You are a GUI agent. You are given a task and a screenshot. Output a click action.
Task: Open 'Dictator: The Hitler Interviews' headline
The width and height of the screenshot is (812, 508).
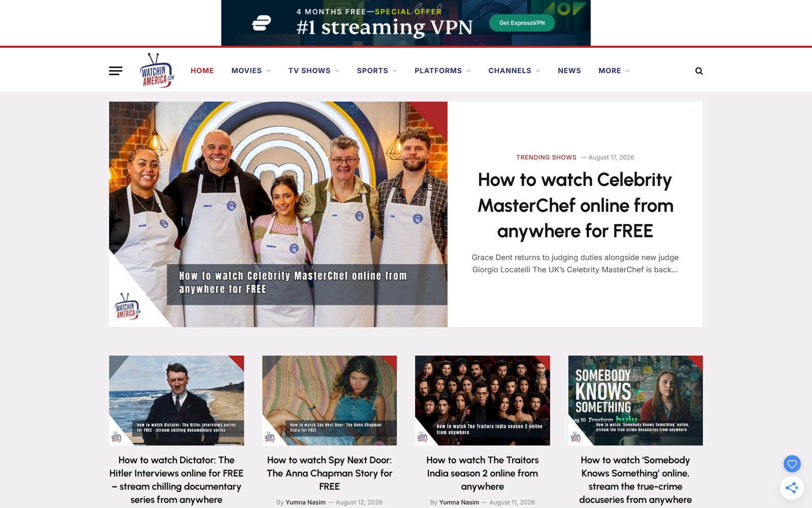tap(177, 480)
